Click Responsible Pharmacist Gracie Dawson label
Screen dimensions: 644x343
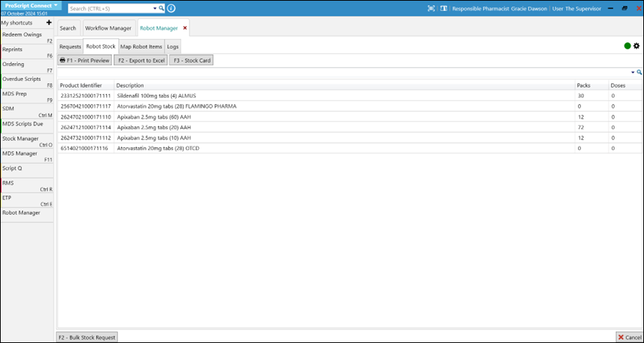click(500, 9)
